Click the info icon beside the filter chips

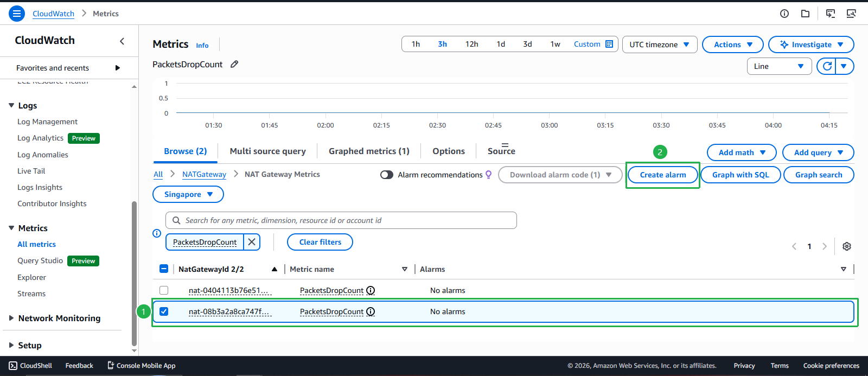coord(157,233)
